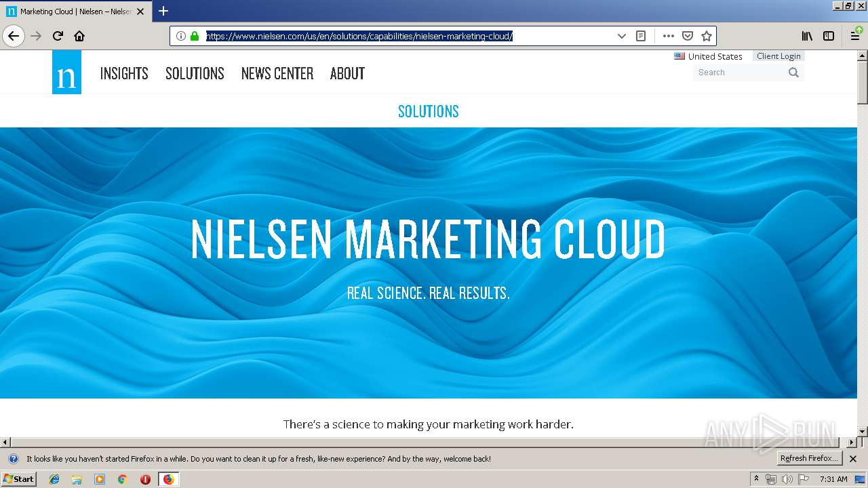Click the blue SOLUTIONS heading link
This screenshot has height=488, width=868.
tap(428, 111)
